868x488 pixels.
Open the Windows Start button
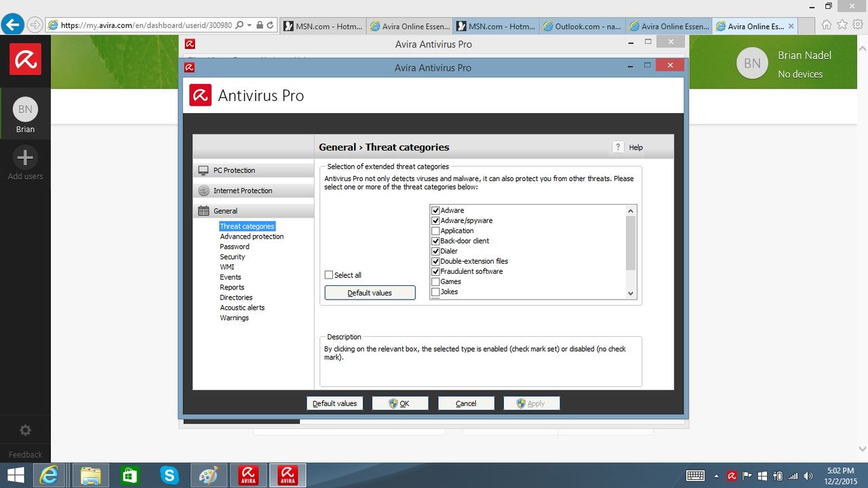(x=15, y=476)
